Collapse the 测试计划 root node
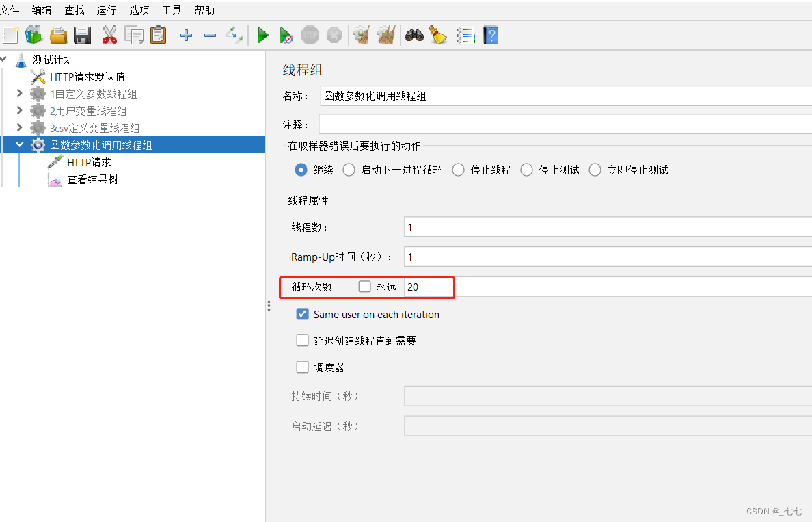812x522 pixels. pos(3,59)
